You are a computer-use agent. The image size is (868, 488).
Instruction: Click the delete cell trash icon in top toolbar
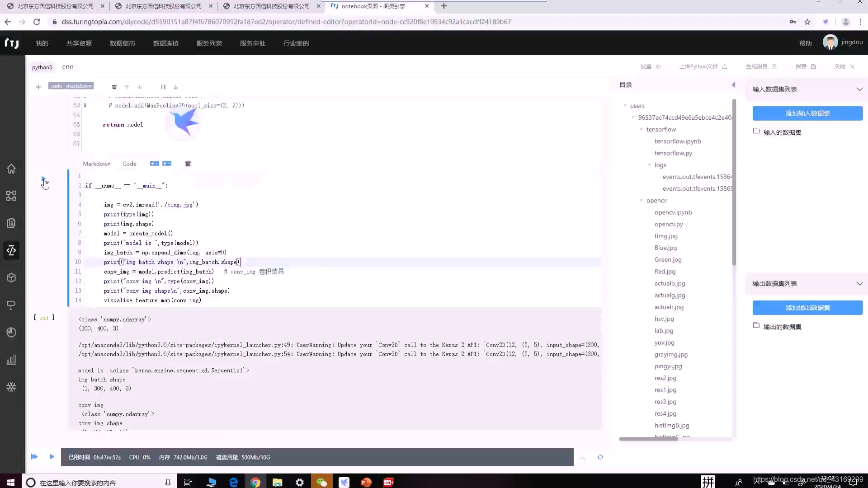click(x=114, y=87)
